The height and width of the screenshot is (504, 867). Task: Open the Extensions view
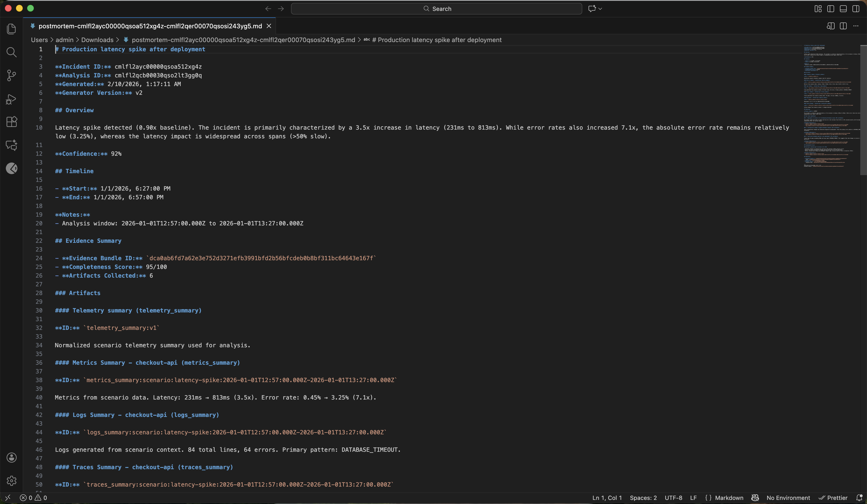pos(11,122)
